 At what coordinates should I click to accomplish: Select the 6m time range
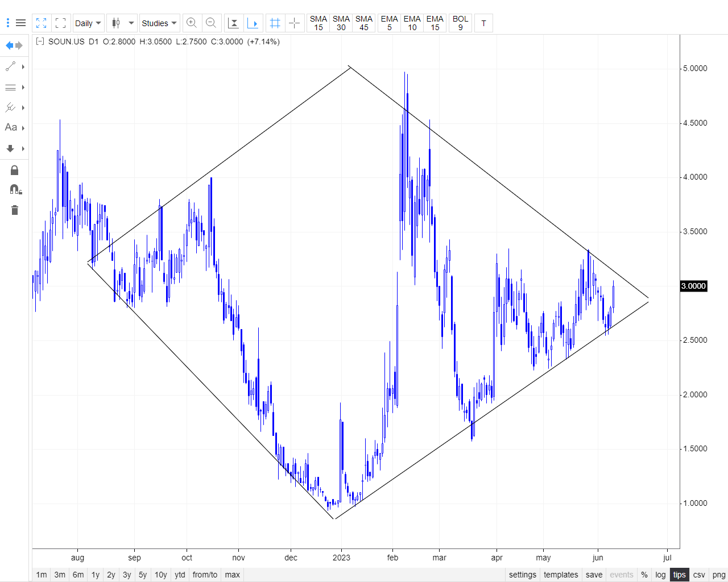click(x=78, y=575)
